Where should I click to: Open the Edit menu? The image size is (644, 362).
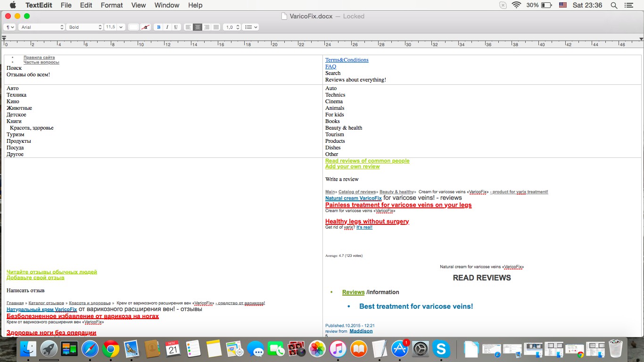tap(86, 5)
